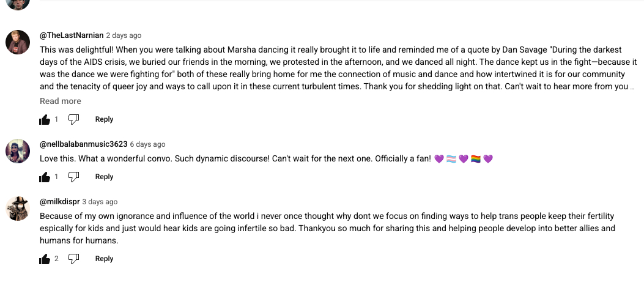Viewport: 644px width, 296px height.
Task: Open @TheLastNarnian channel link
Action: [72, 35]
